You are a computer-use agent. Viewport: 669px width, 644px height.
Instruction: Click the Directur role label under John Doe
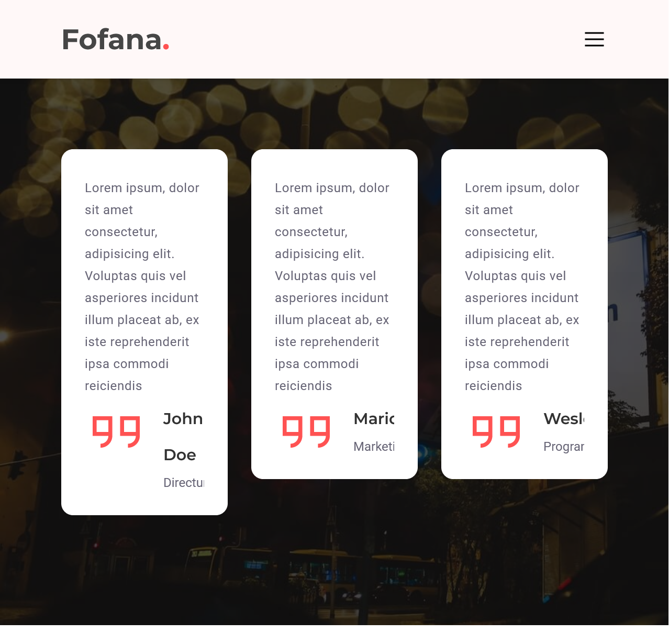point(183,482)
